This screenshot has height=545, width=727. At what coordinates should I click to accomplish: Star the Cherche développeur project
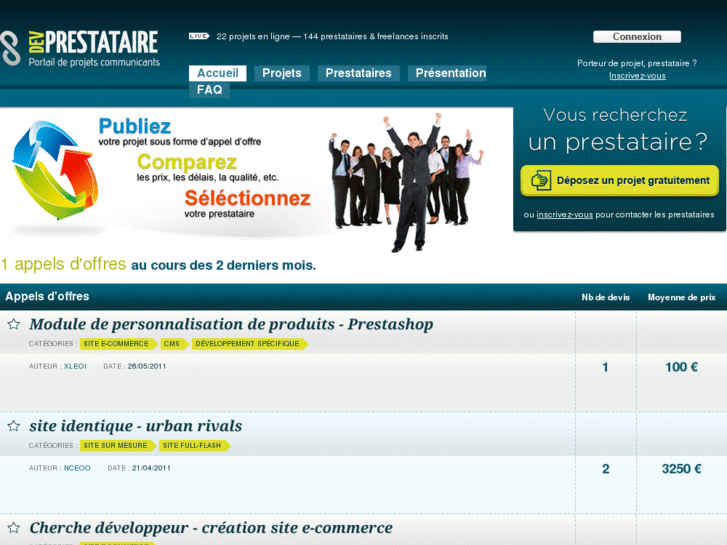click(x=14, y=527)
